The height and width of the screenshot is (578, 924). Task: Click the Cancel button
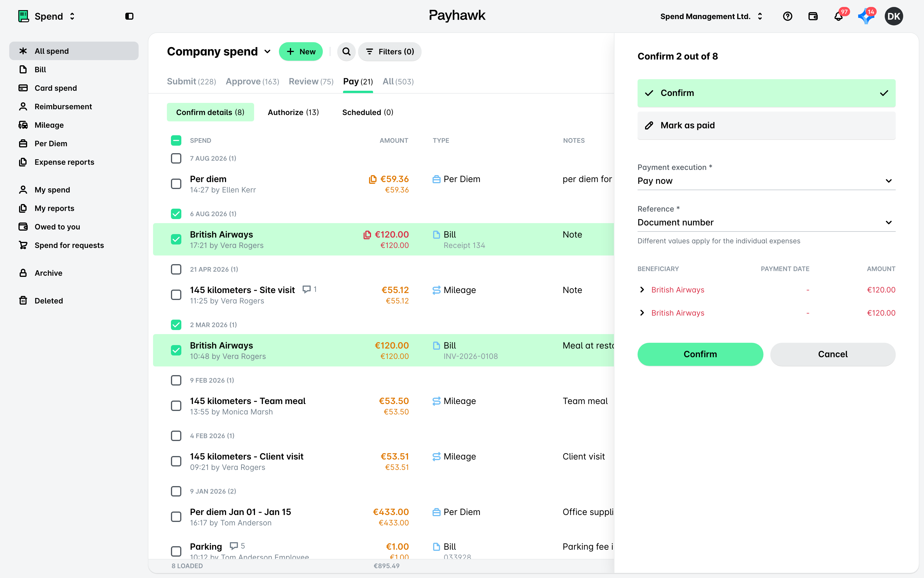click(833, 354)
